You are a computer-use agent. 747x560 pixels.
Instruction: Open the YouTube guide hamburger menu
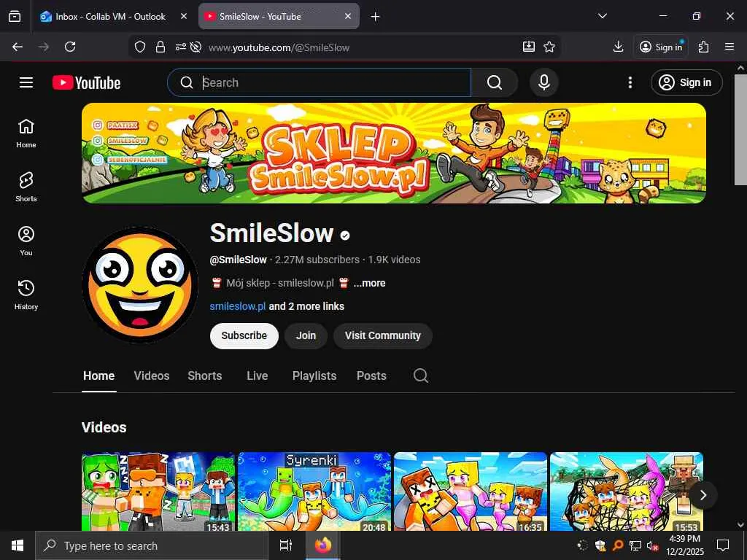click(26, 82)
